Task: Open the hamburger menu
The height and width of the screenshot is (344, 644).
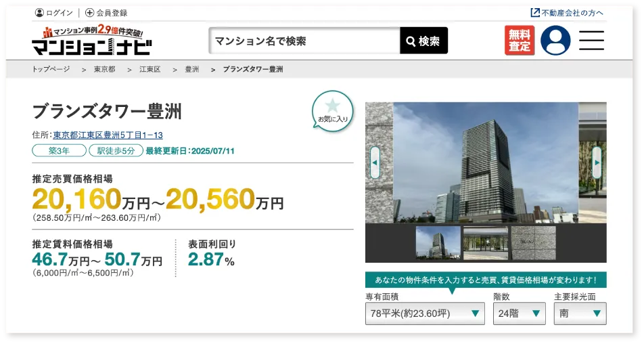Action: [591, 40]
